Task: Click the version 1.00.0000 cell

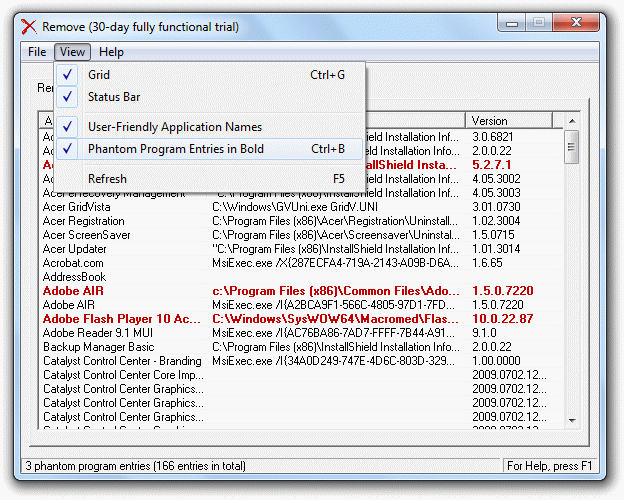Action: 496,361
